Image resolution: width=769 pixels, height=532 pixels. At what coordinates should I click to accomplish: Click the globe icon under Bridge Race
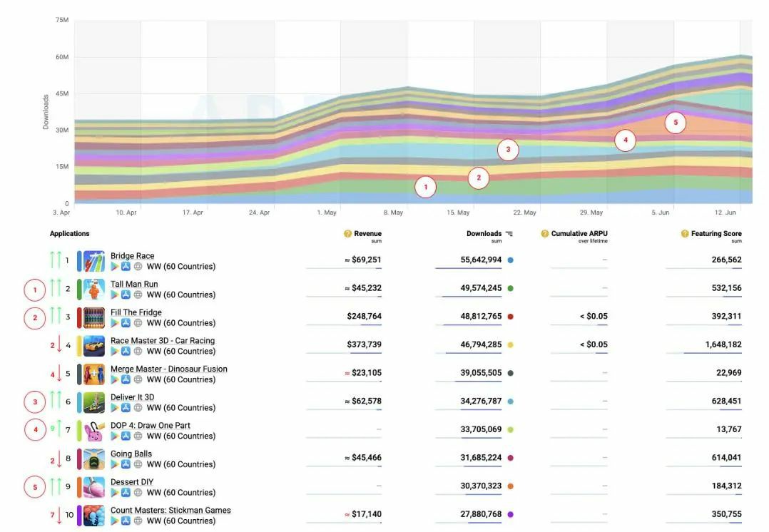click(138, 267)
